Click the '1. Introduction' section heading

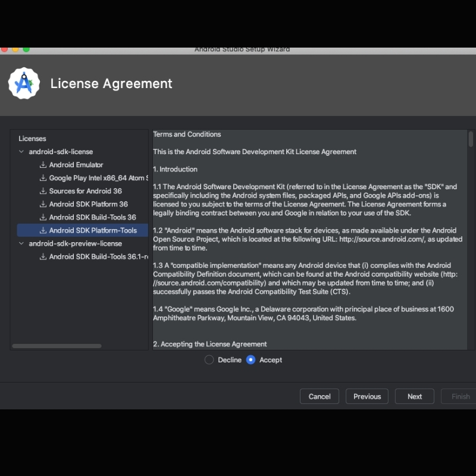coord(175,169)
